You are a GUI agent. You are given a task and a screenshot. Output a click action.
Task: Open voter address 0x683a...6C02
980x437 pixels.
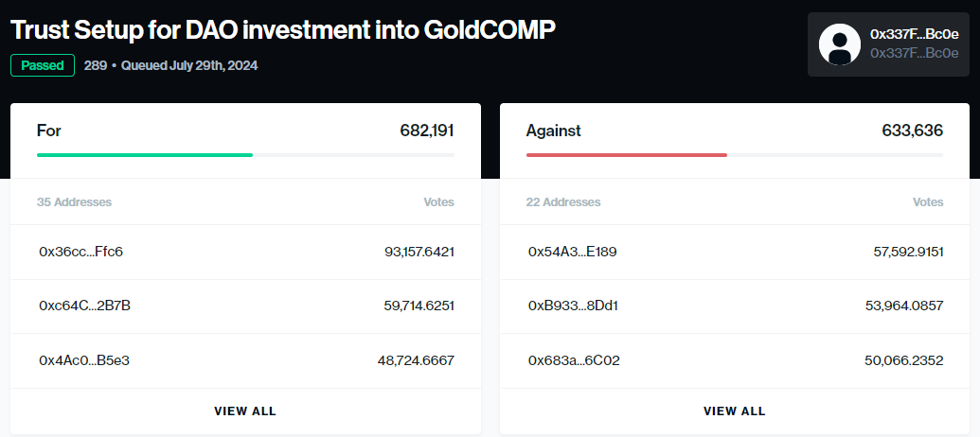(574, 360)
